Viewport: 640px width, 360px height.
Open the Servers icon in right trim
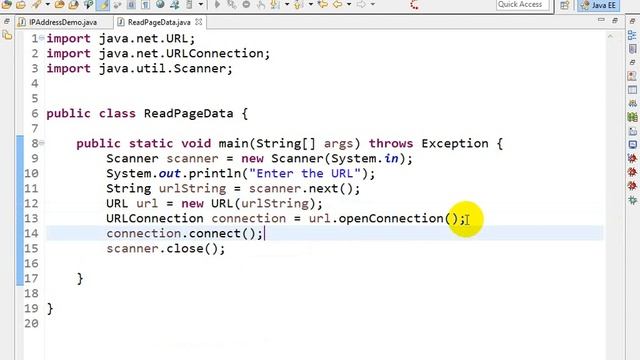coord(632,103)
